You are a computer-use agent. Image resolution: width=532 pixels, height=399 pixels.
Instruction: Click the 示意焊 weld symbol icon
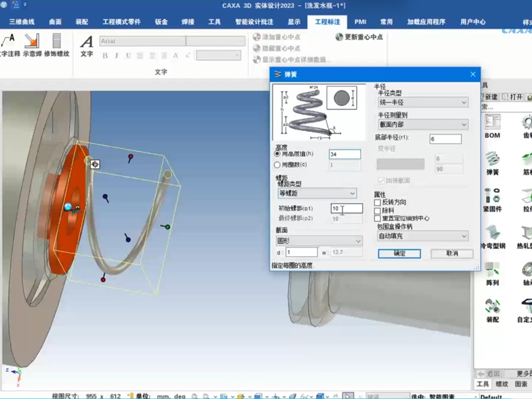[31, 42]
